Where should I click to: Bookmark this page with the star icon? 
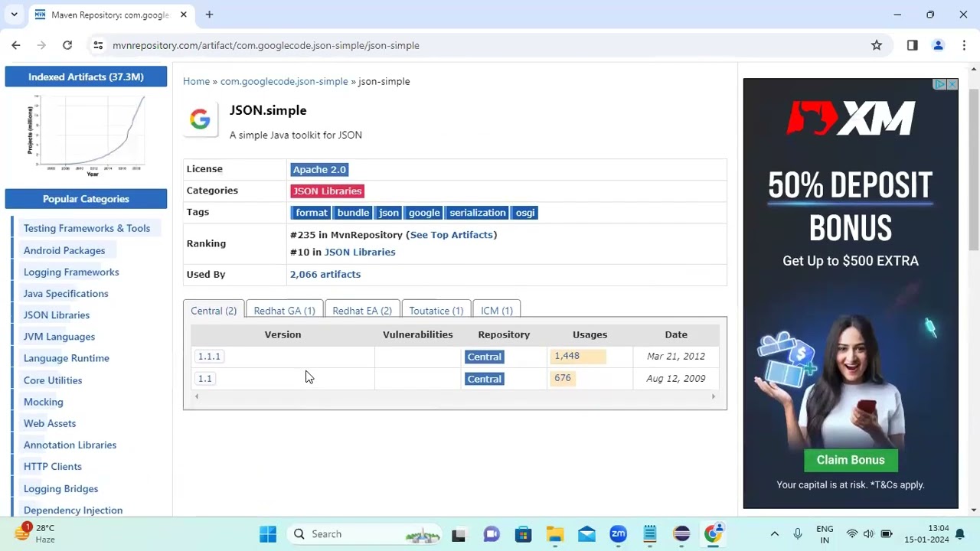point(877,45)
